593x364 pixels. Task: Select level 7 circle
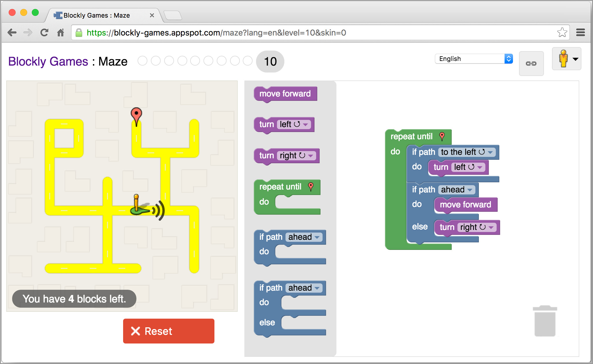click(222, 61)
